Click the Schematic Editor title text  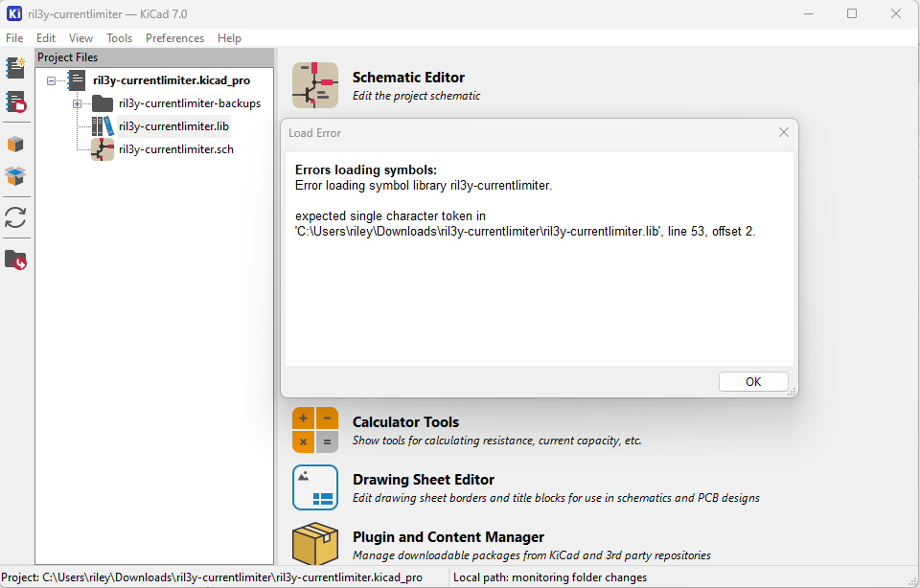click(408, 78)
